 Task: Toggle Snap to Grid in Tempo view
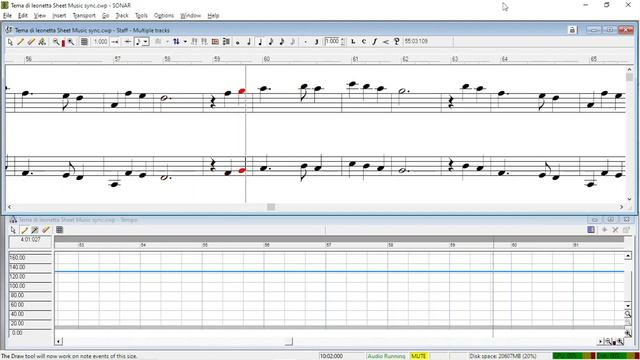point(59,230)
